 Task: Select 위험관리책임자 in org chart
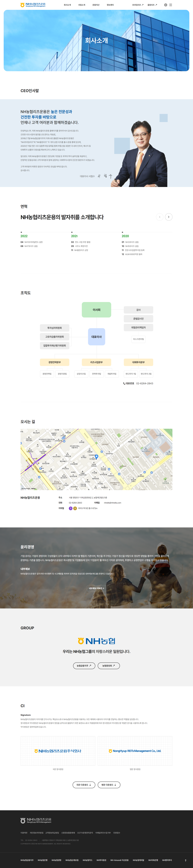pyautogui.click(x=139, y=328)
